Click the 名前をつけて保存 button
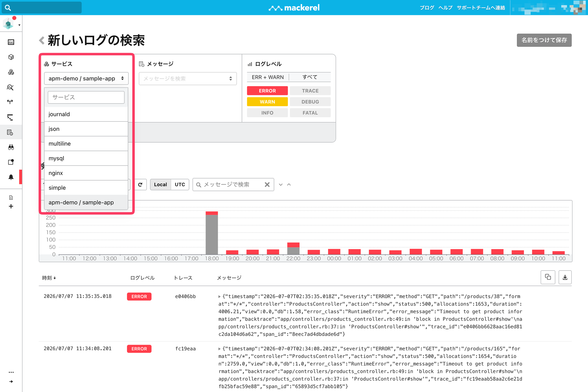588x392 pixels. (544, 40)
